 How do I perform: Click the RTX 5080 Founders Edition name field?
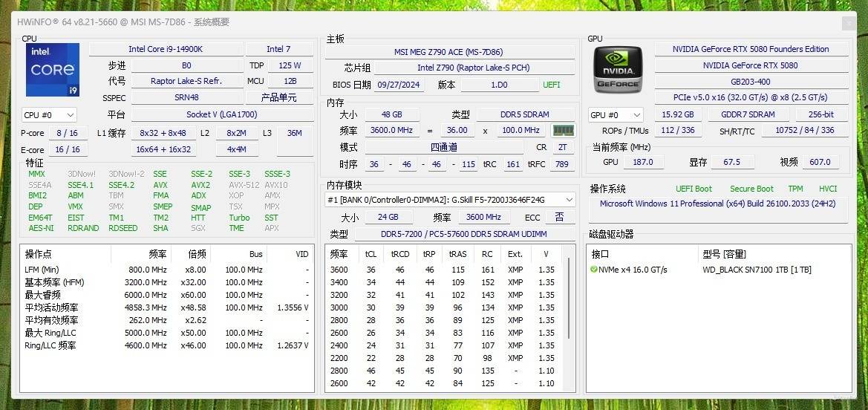pos(751,49)
